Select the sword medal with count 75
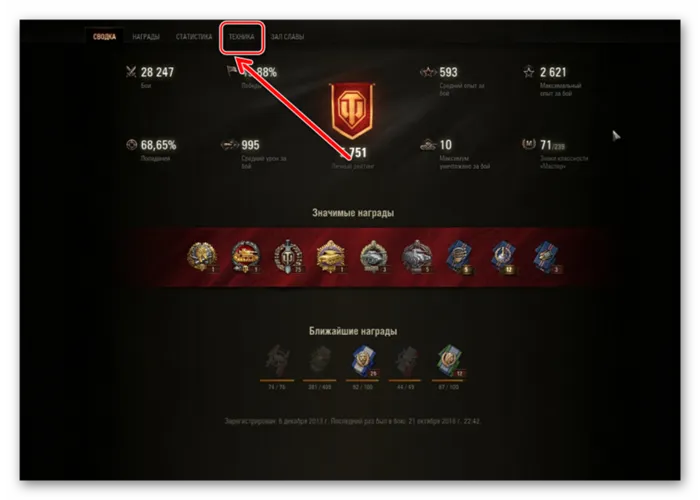The image size is (700, 500). tap(288, 256)
